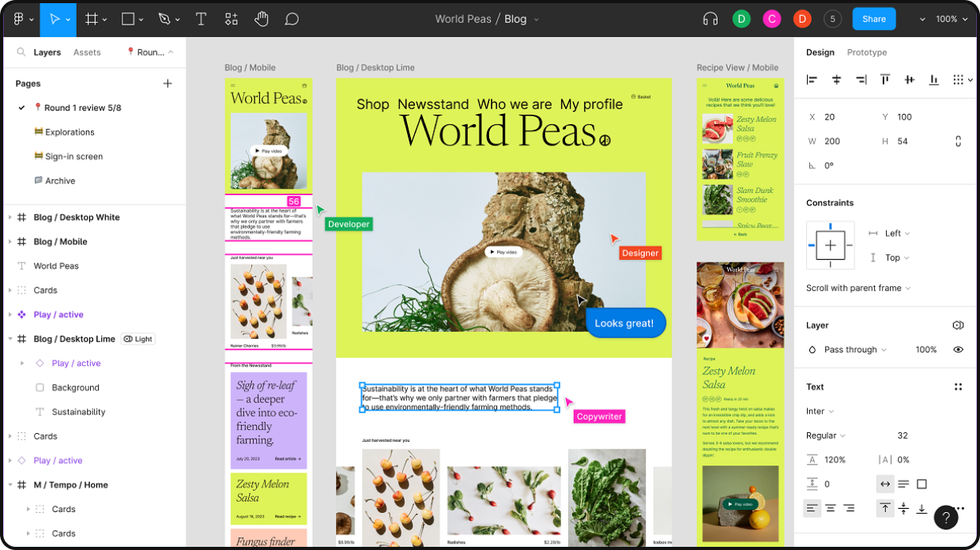Screen dimensions: 980x550
Task: Collapse the pages list via Round page chevron
Action: tap(170, 52)
